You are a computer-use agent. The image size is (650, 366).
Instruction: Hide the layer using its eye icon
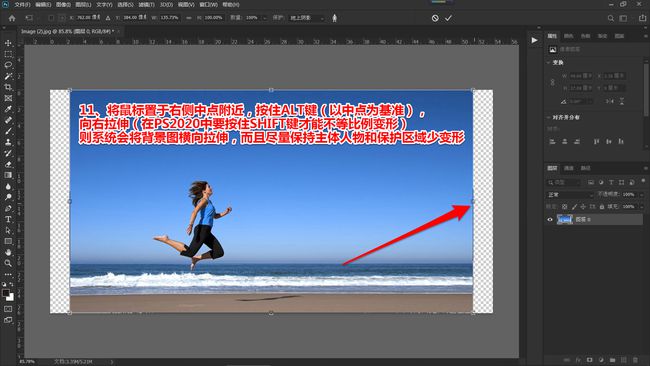[550, 219]
